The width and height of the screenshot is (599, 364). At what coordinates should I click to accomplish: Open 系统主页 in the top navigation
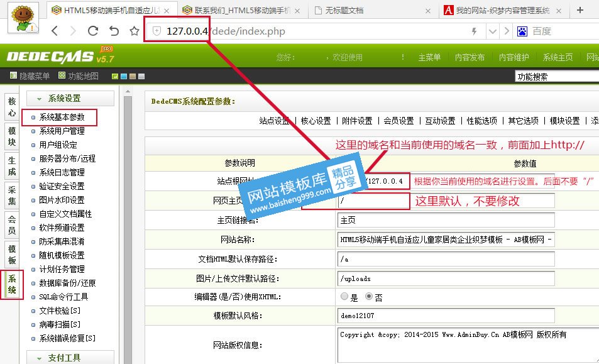(558, 57)
